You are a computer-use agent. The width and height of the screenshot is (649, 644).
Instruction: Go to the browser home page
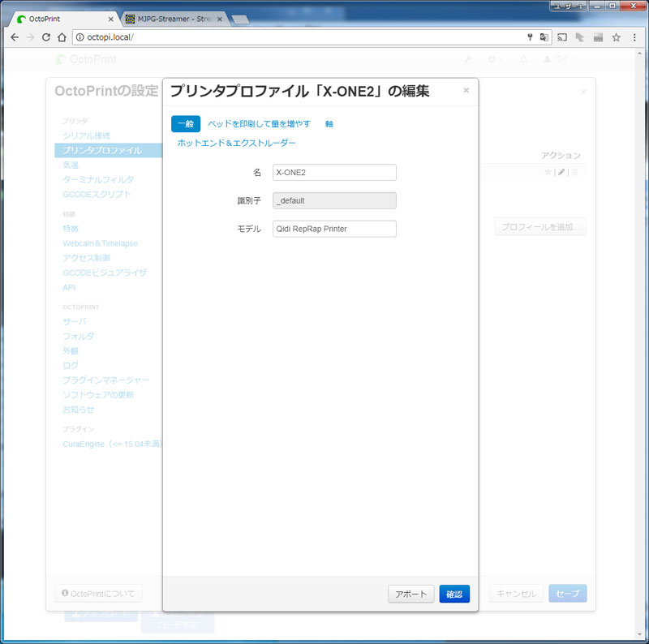click(62, 37)
